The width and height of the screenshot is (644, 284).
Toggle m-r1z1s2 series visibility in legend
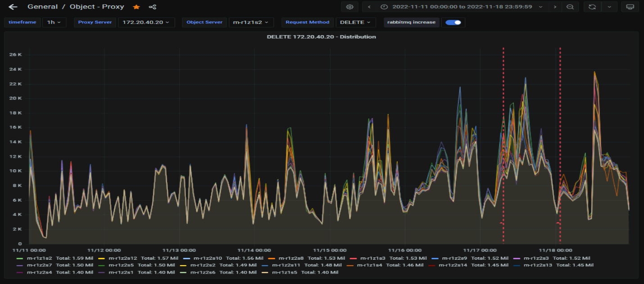[x=40, y=258]
